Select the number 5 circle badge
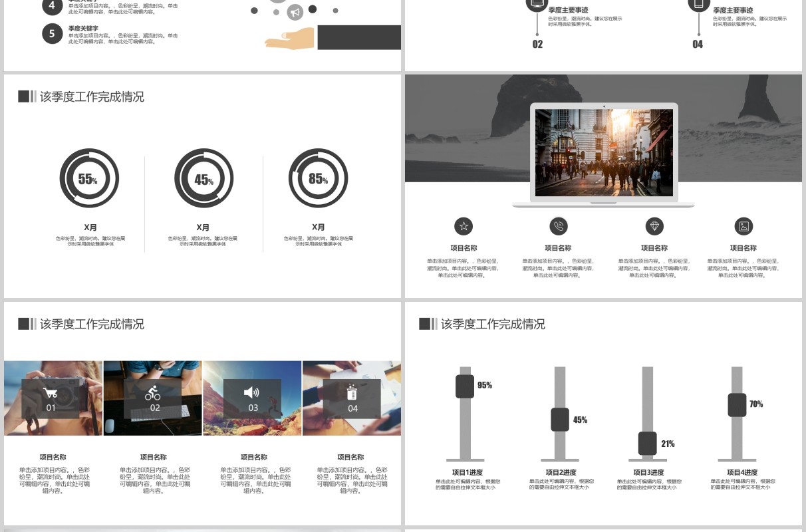The width and height of the screenshot is (806, 532). click(x=53, y=33)
